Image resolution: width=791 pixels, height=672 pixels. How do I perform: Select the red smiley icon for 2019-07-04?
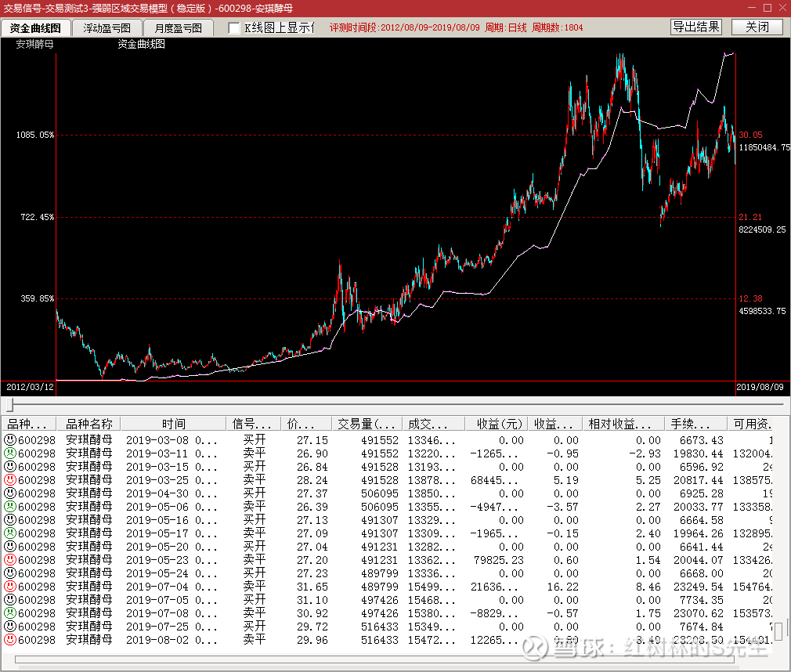[x=10, y=587]
